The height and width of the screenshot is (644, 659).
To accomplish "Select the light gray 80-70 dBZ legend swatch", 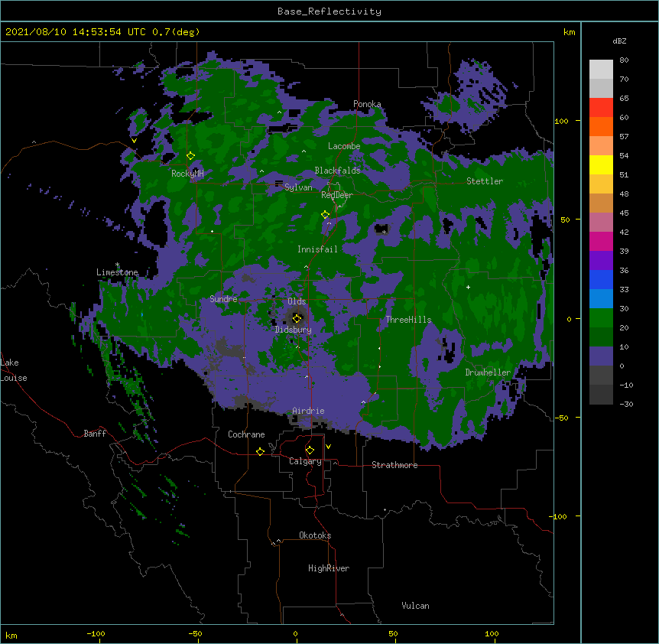I will pos(601,70).
